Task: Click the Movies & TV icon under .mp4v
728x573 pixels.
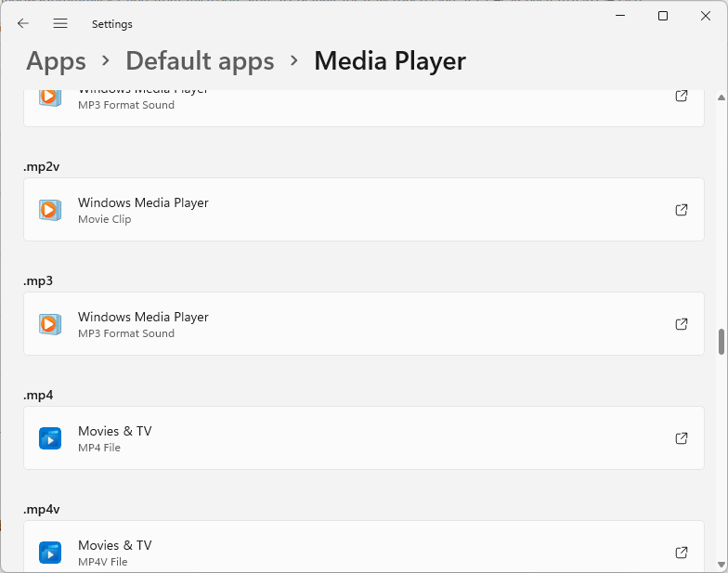Action: click(x=50, y=553)
